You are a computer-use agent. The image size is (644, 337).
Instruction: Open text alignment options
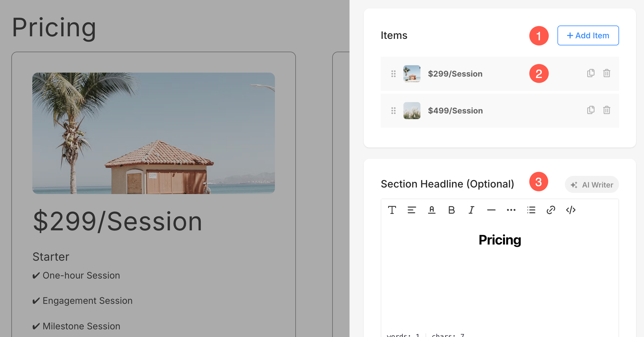[x=412, y=210]
